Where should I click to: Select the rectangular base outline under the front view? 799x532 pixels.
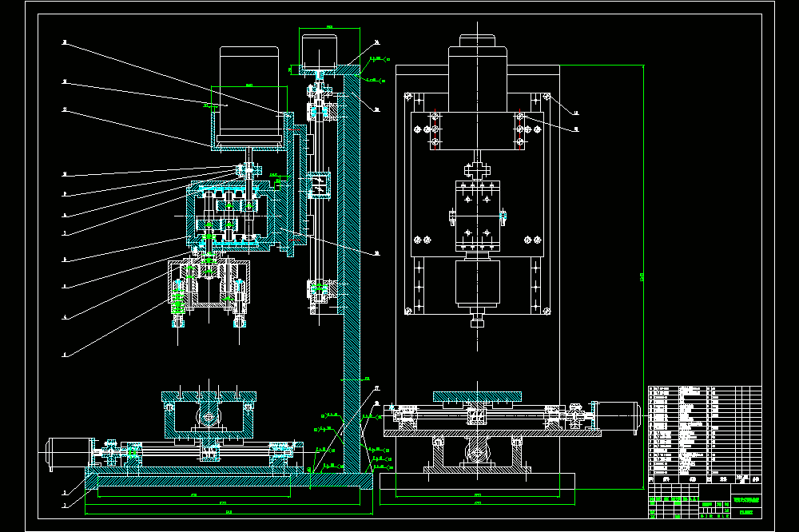478,481
